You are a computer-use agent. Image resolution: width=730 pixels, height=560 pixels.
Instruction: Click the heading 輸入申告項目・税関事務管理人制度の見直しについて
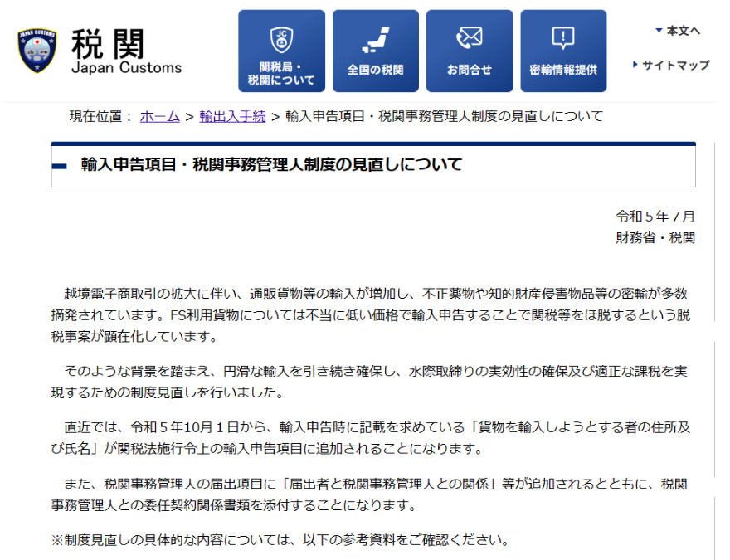click(271, 165)
